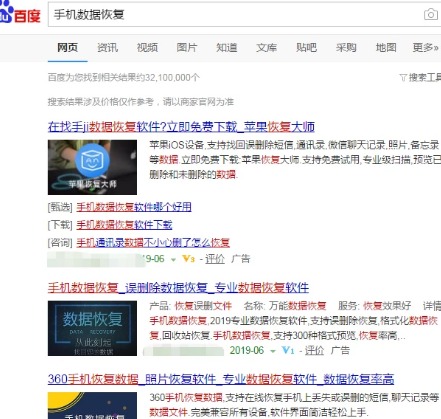Expand dropdown arrow next to 9-06 date
This screenshot has height=419, width=441.
pos(173,259)
